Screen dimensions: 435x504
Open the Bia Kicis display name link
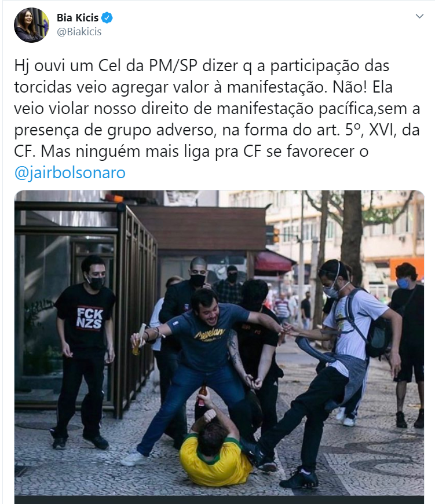tap(78, 18)
